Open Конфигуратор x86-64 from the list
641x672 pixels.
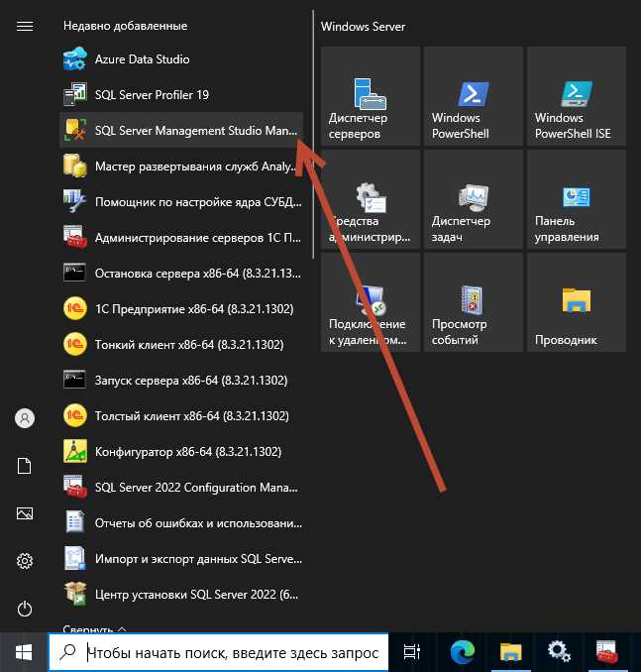click(x=181, y=451)
